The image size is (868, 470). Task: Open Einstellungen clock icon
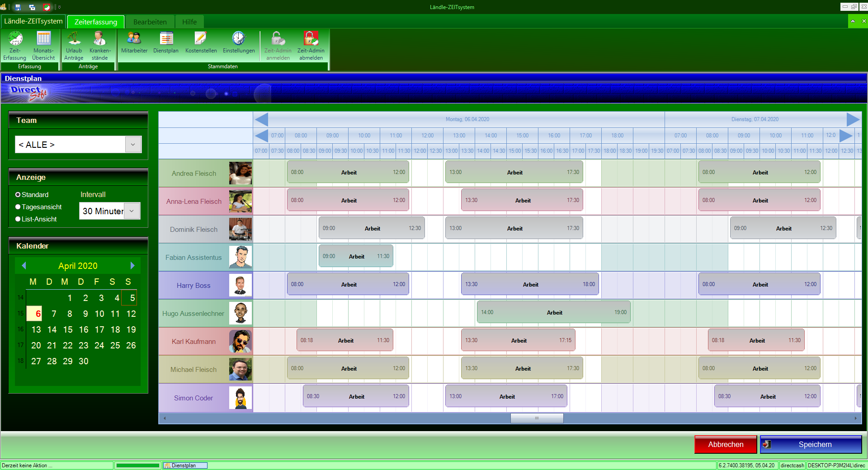click(x=239, y=42)
